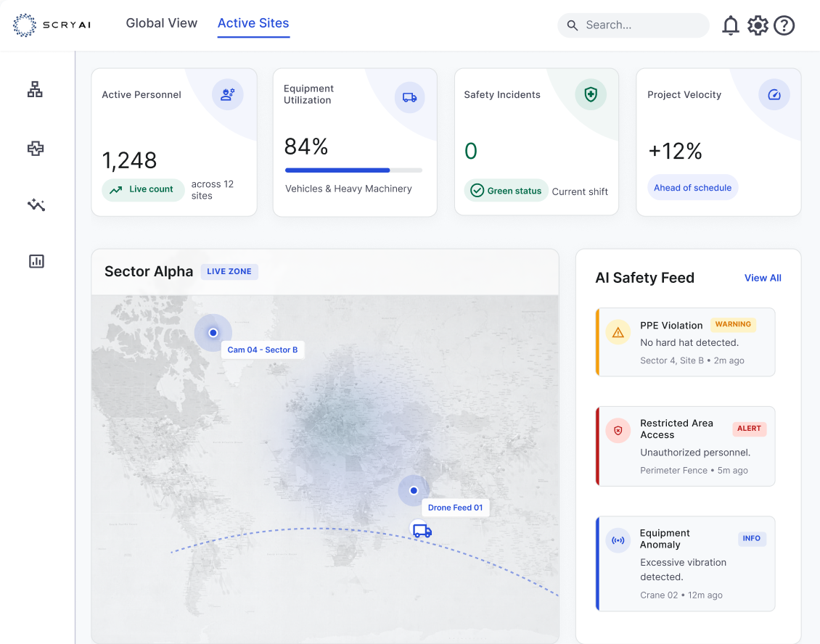Image resolution: width=820 pixels, height=644 pixels.
Task: Click the Live count badge
Action: [143, 190]
